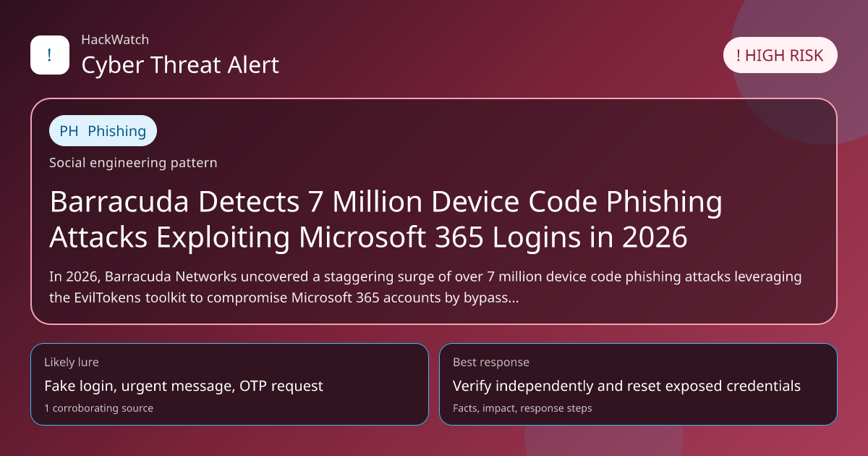Open the Barracuda device code phishing headline
Screen dimensions: 868x456
click(x=386, y=219)
